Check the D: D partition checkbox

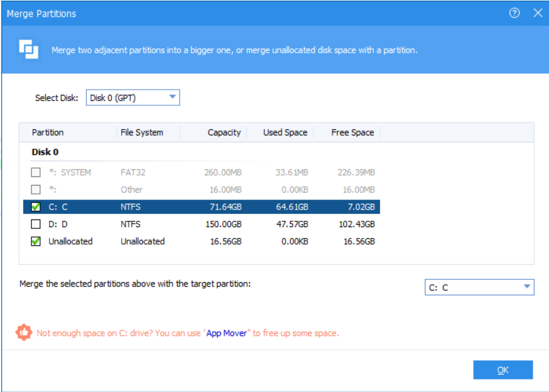[36, 224]
